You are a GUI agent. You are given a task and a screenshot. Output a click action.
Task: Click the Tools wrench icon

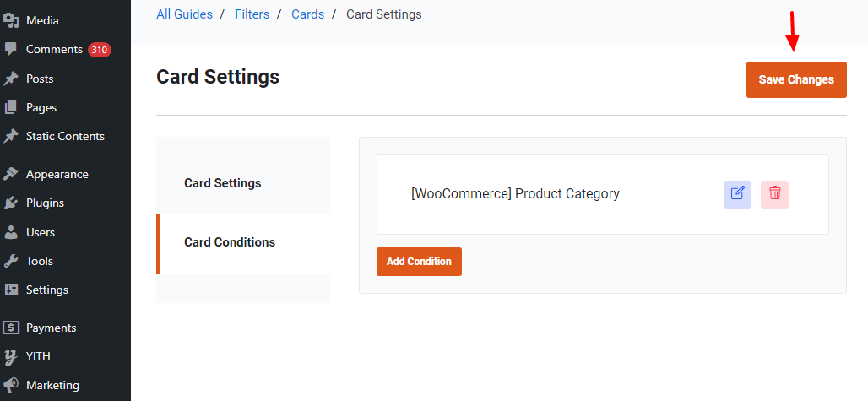click(x=11, y=261)
